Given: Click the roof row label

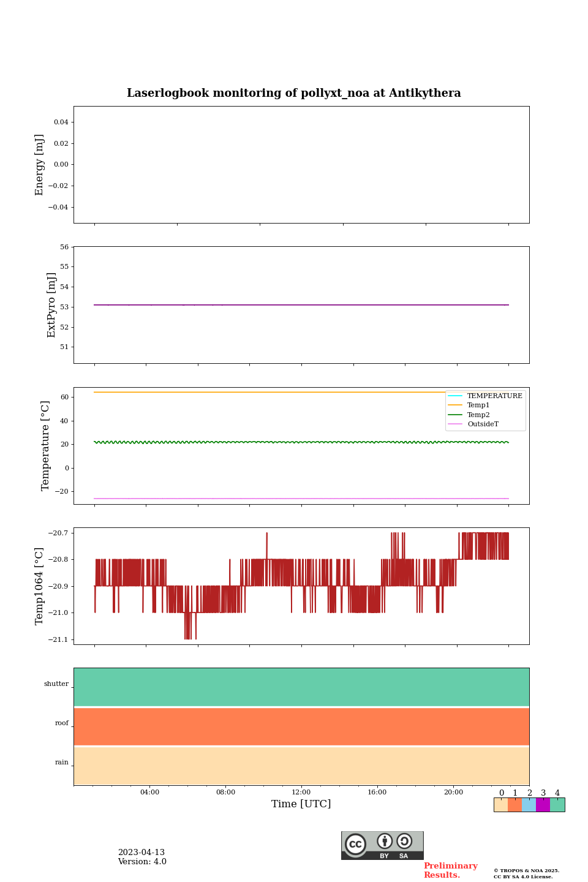Looking at the screenshot, I should (x=62, y=723).
